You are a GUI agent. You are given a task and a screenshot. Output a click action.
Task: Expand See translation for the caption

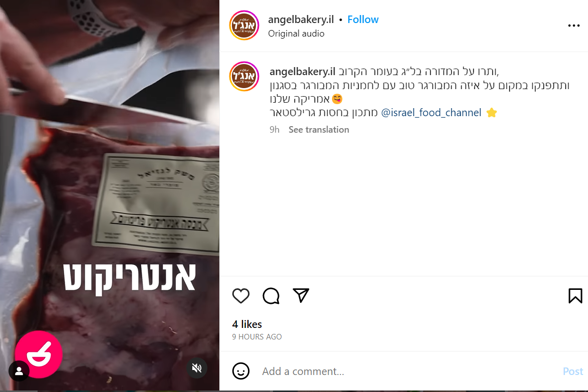click(x=319, y=130)
